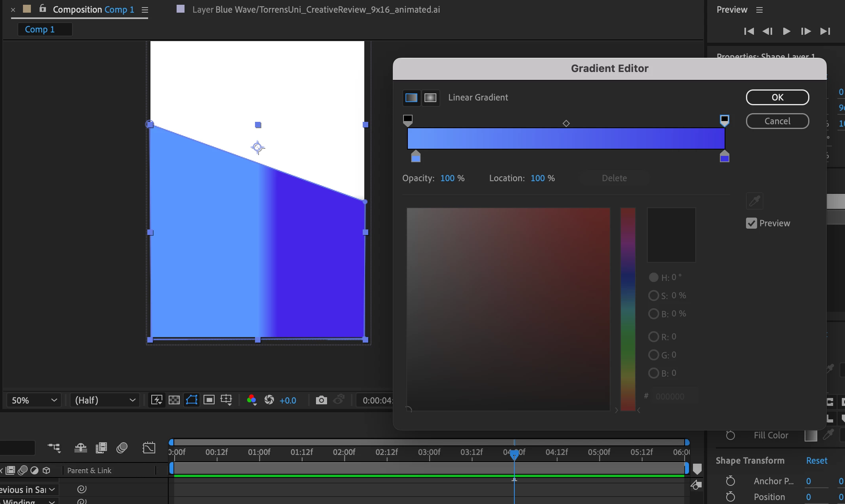Click the Region of Interest icon

pos(209,400)
